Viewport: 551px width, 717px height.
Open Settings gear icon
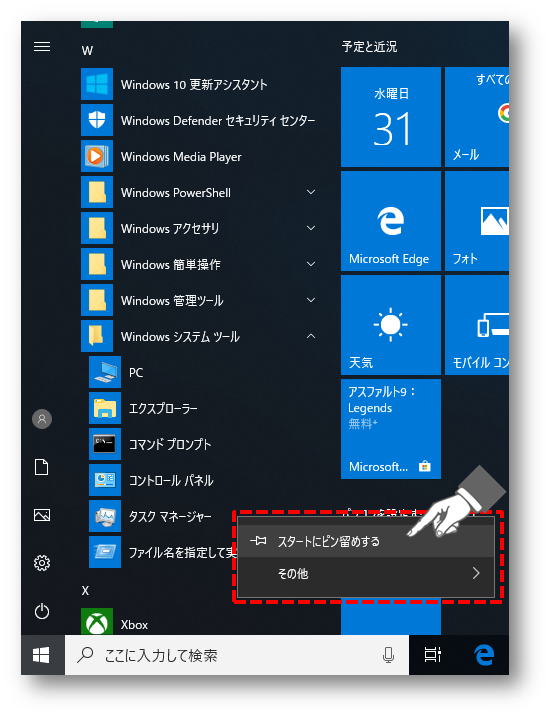click(42, 563)
